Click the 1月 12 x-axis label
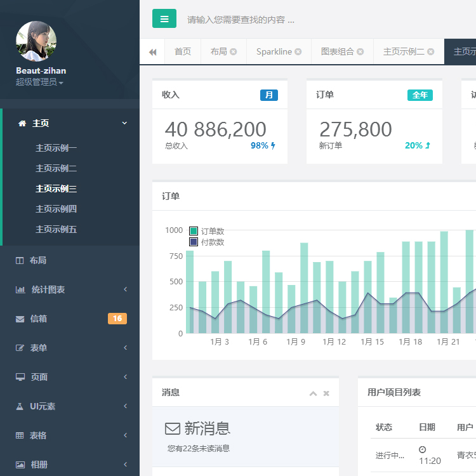 (x=334, y=342)
